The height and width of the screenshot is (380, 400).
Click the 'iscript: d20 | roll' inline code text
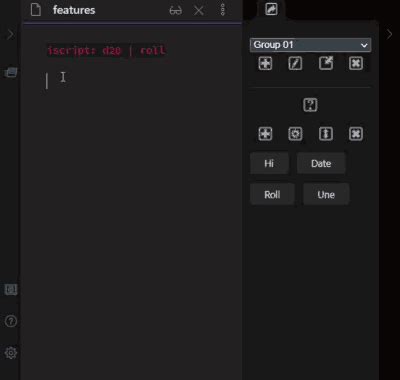[106, 51]
